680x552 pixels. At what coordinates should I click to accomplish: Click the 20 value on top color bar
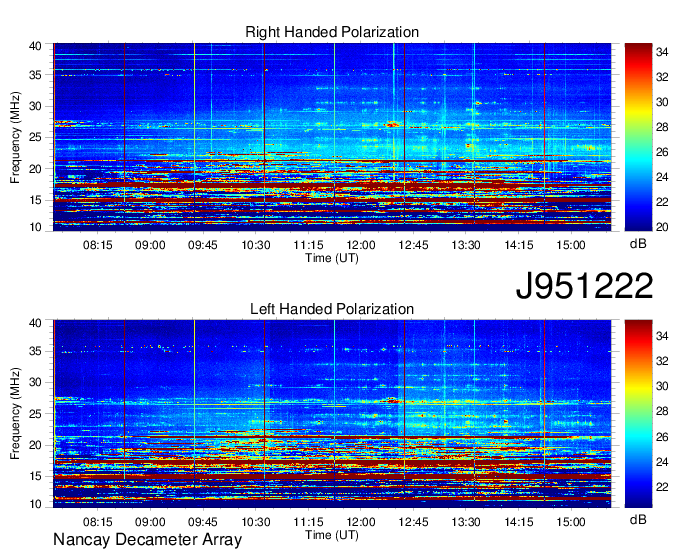[662, 227]
